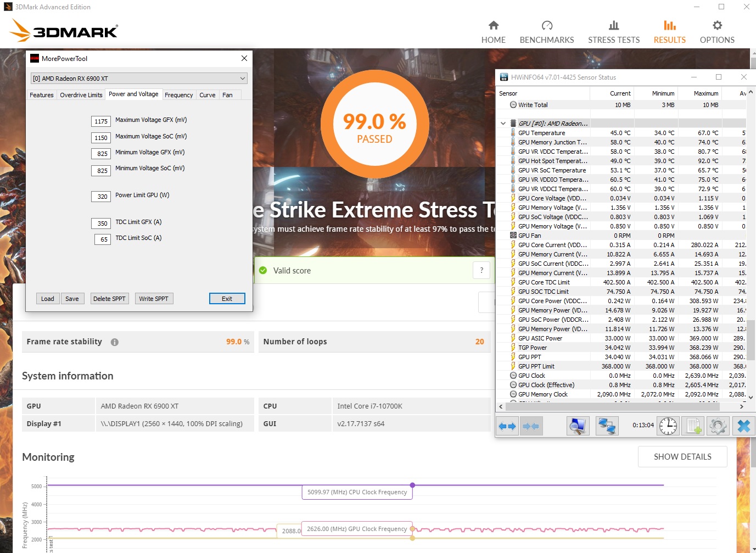This screenshot has height=553, width=756.
Task: Open the Overdrive Limits tab
Action: pyautogui.click(x=81, y=95)
